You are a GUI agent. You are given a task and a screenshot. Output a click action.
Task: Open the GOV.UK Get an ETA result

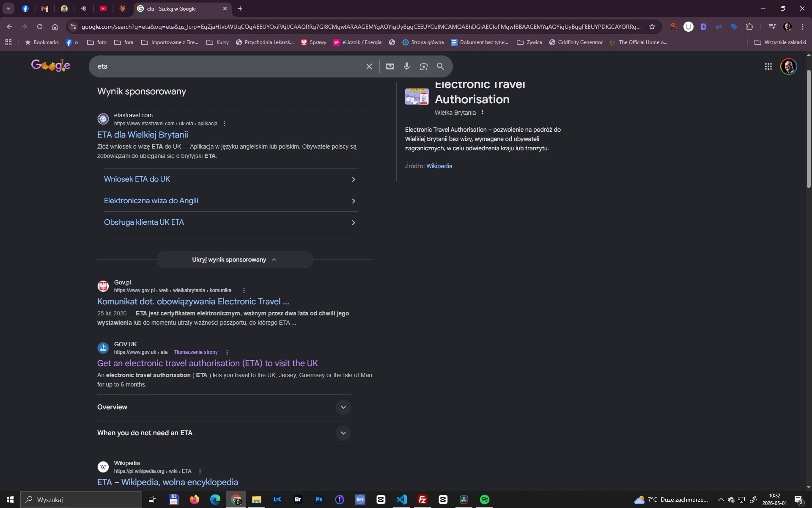click(207, 363)
